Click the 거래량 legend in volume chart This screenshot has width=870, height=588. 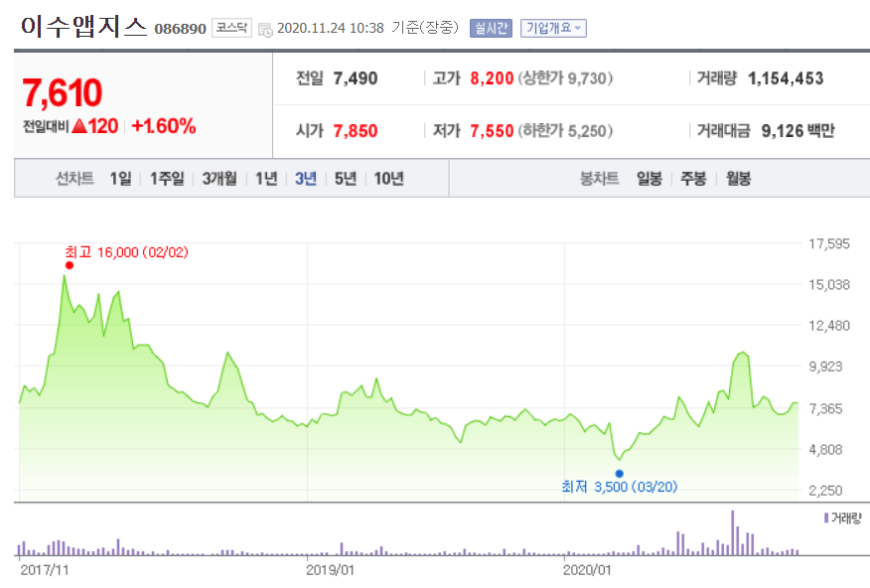[x=843, y=518]
